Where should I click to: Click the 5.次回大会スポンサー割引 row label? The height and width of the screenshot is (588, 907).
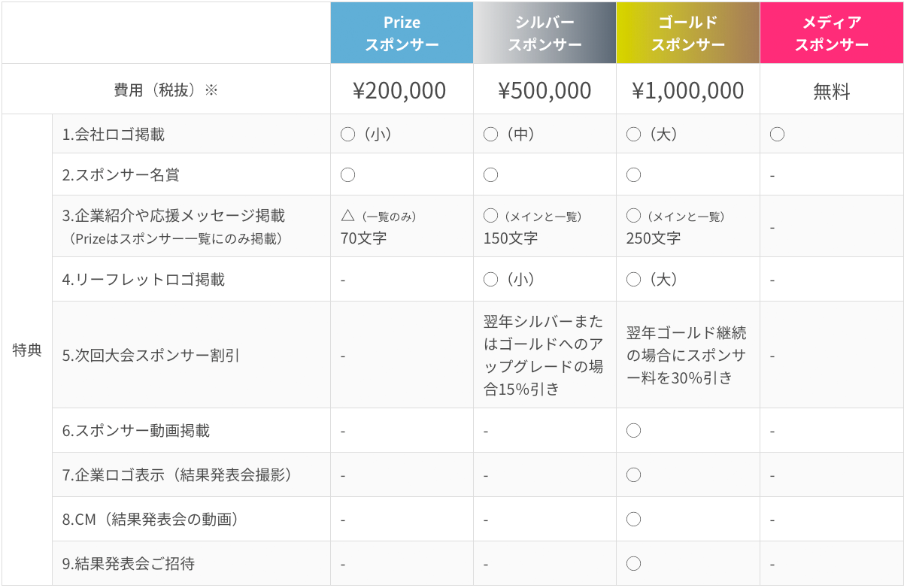click(x=150, y=355)
